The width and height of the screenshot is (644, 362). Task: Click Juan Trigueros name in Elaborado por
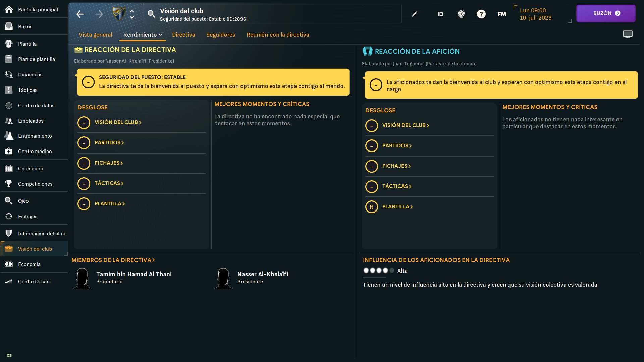[409, 64]
